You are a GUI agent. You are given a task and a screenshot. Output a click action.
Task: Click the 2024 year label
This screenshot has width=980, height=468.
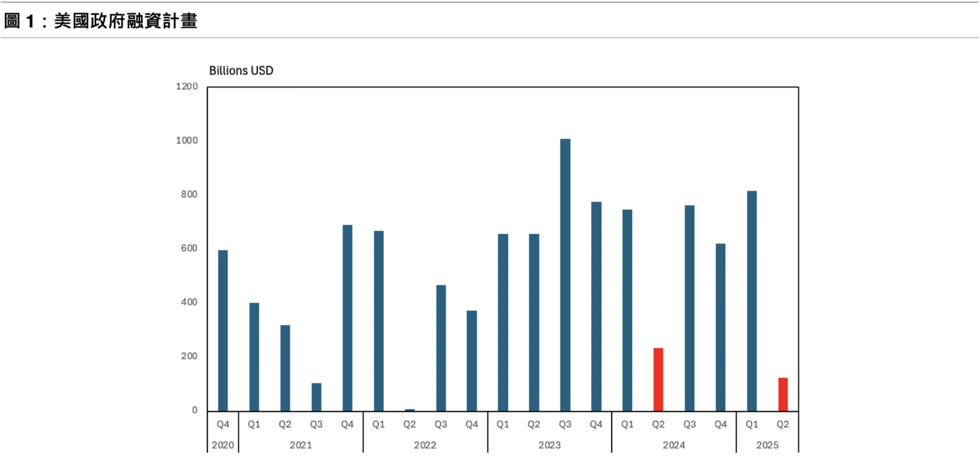[674, 445]
